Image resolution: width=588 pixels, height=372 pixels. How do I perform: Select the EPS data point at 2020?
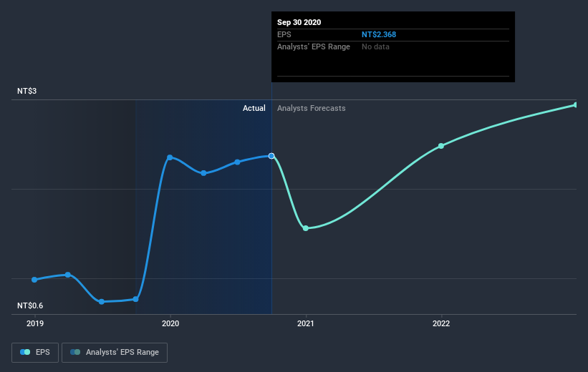click(170, 157)
